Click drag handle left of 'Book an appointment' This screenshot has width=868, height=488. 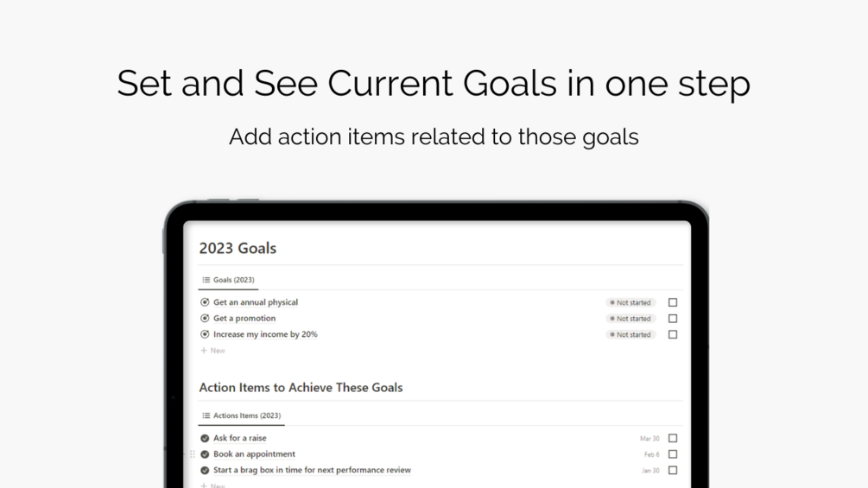click(193, 454)
